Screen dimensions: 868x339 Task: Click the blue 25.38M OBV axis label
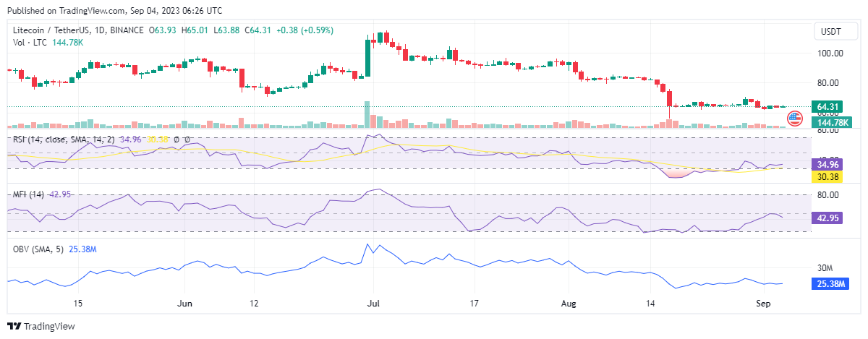pos(832,284)
